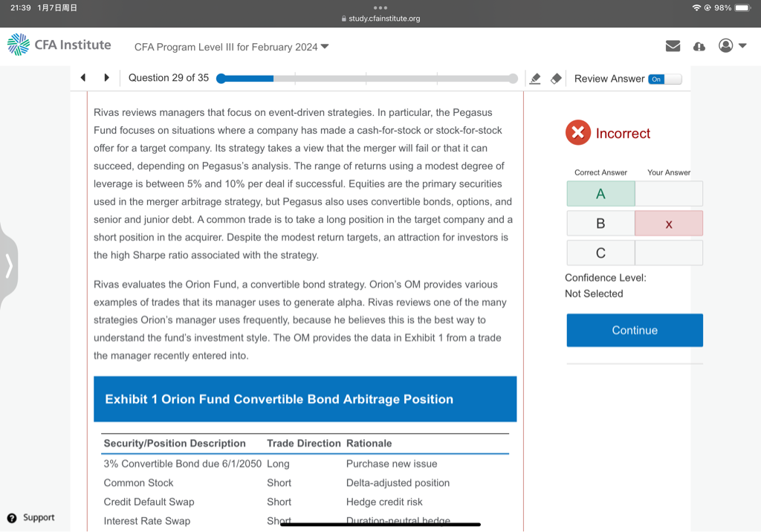Click the study.cfainstitute.org address bar
This screenshot has height=532, width=761.
(x=380, y=19)
